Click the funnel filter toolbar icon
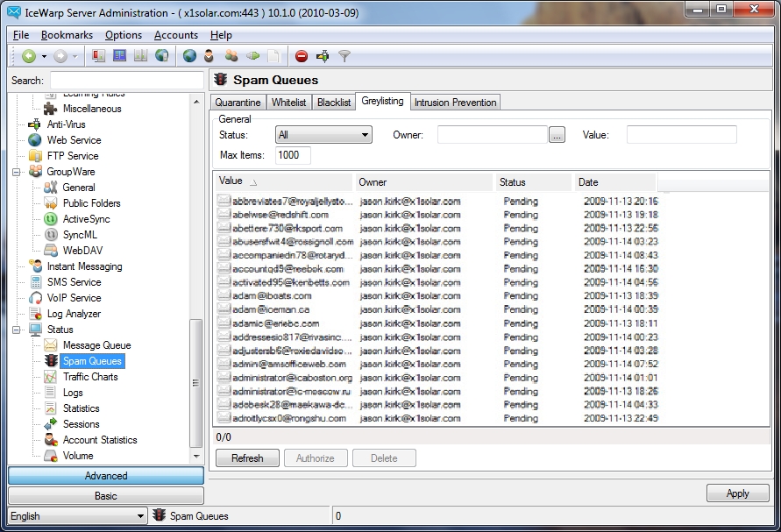The width and height of the screenshot is (781, 532). click(x=344, y=56)
